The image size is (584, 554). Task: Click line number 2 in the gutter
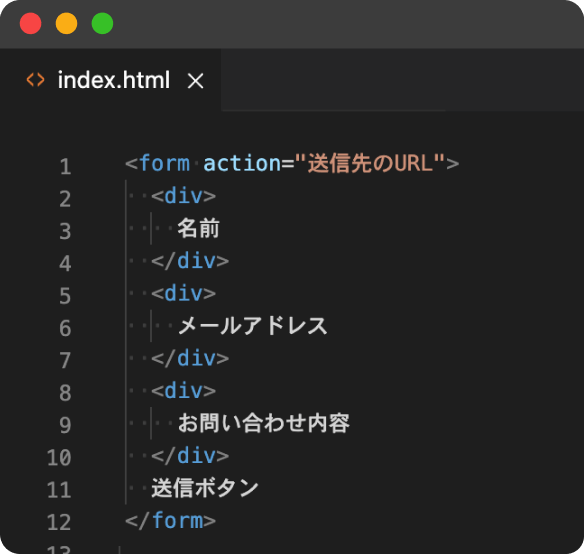tap(65, 199)
